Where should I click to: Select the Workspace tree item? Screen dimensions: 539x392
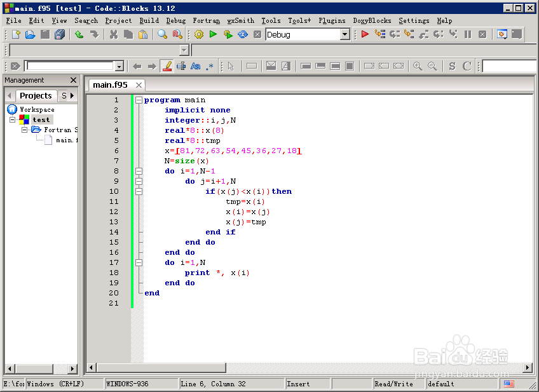37,110
